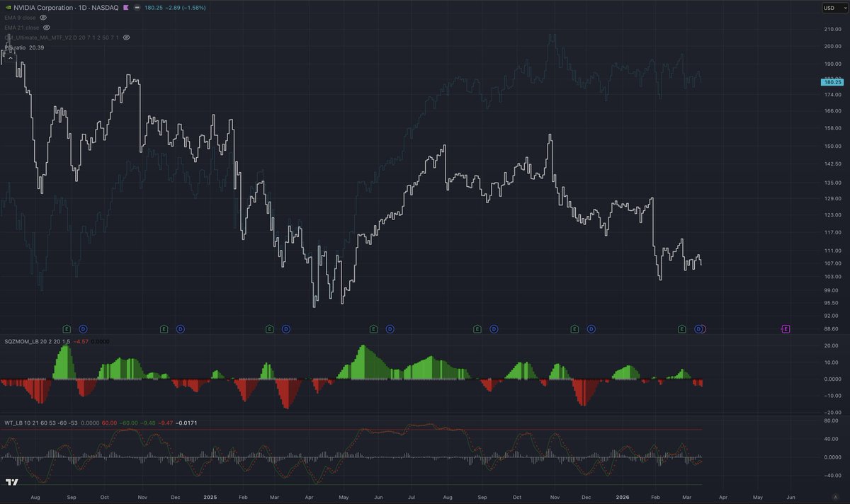
Task: Click the gray minus market-status icon
Action: 136,7
